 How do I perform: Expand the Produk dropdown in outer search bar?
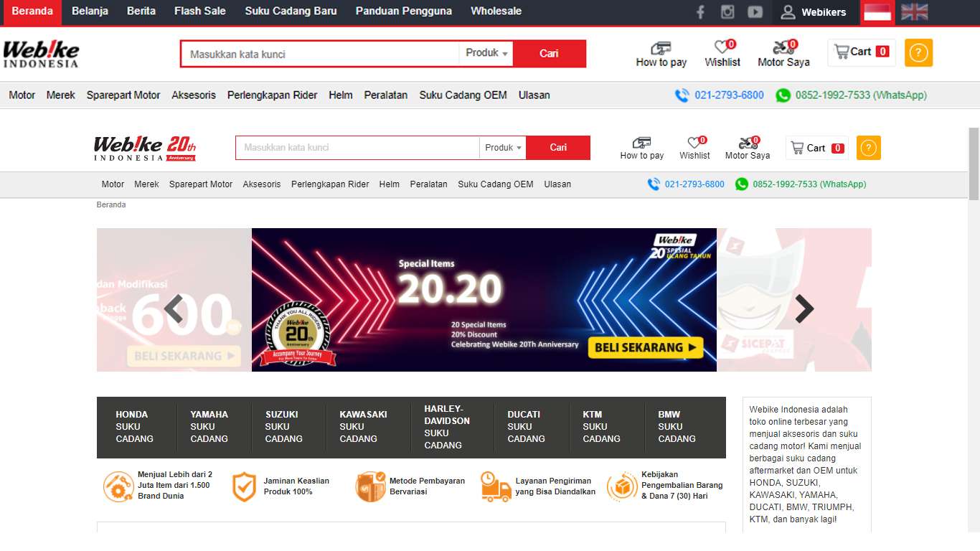[x=486, y=53]
